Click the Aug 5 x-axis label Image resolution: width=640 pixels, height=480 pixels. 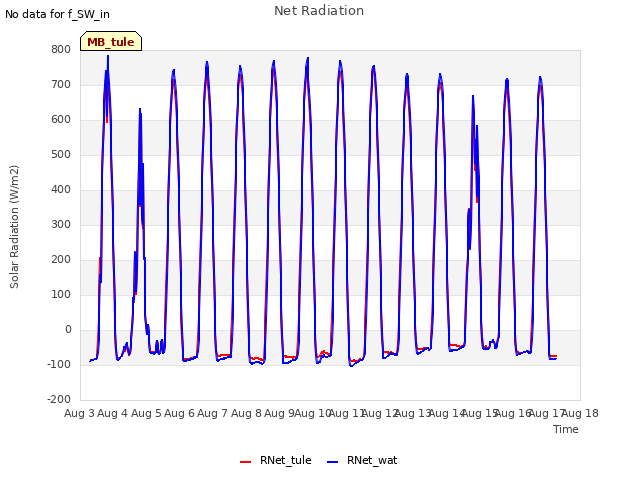146,413
